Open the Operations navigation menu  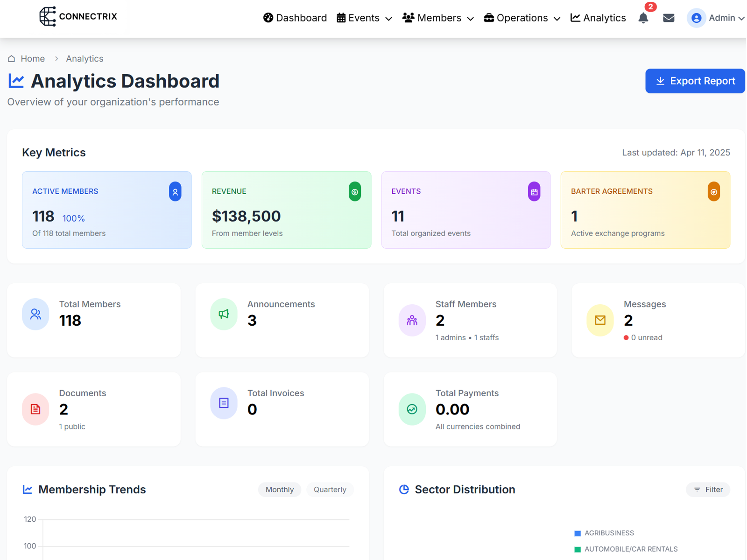522,18
